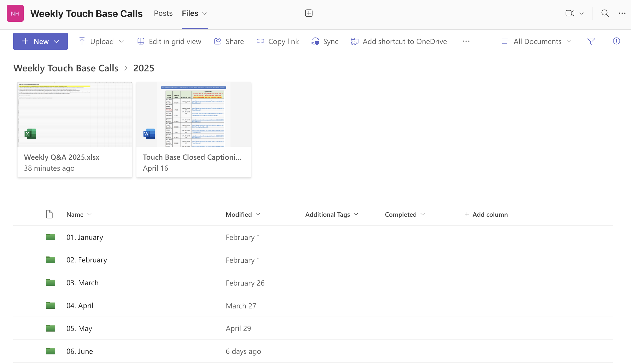Start a meeting with the video camera icon

pos(570,13)
